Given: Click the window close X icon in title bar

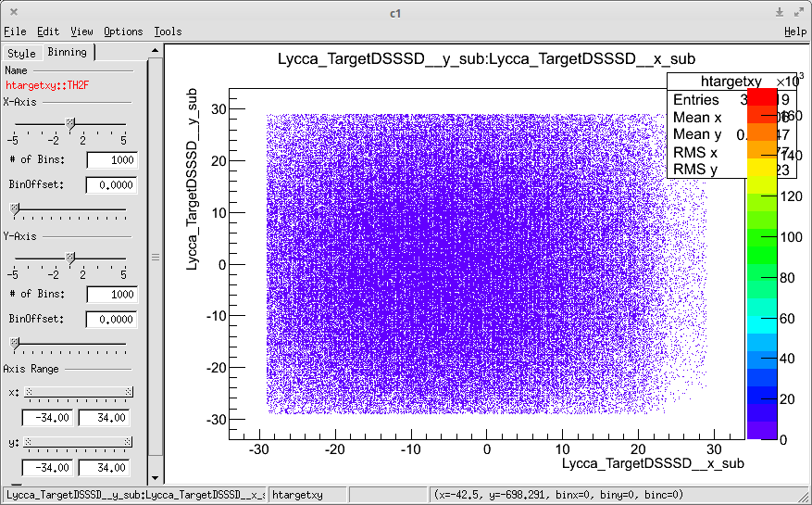Looking at the screenshot, I should (x=14, y=12).
